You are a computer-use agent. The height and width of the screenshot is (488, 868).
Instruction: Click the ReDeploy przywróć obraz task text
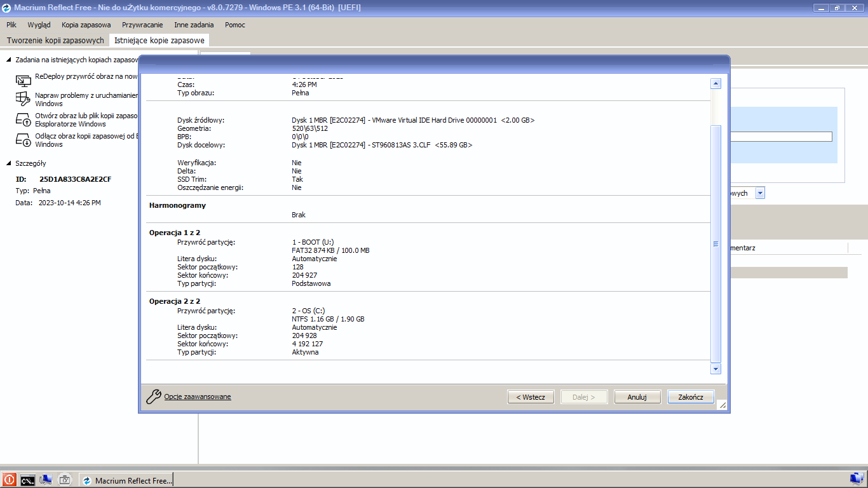point(86,76)
